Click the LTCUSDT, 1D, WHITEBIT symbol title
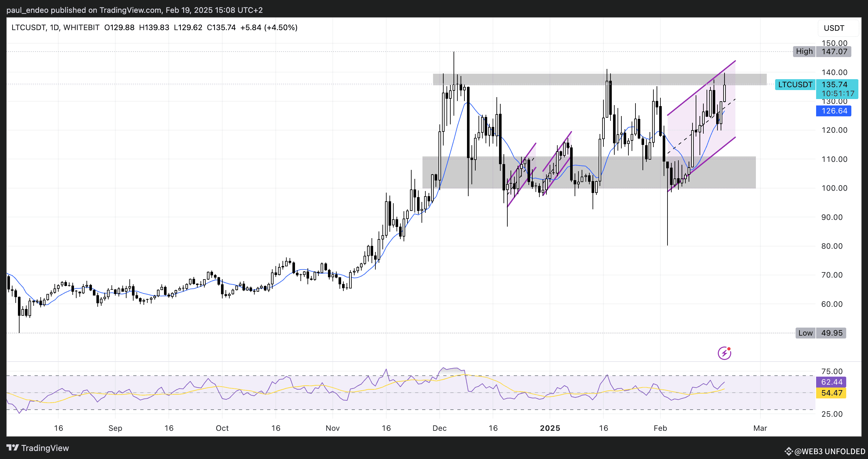Viewport: 868px width, 459px height. coord(56,27)
